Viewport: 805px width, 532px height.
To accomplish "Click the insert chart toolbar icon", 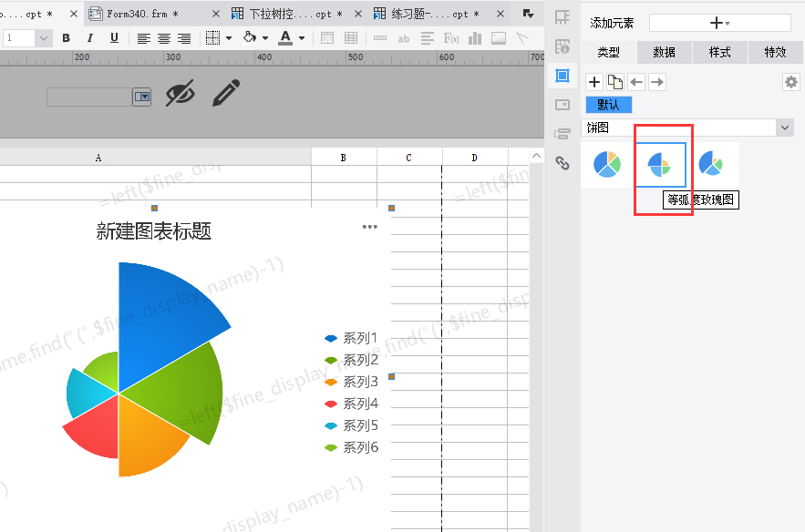I will coord(475,38).
